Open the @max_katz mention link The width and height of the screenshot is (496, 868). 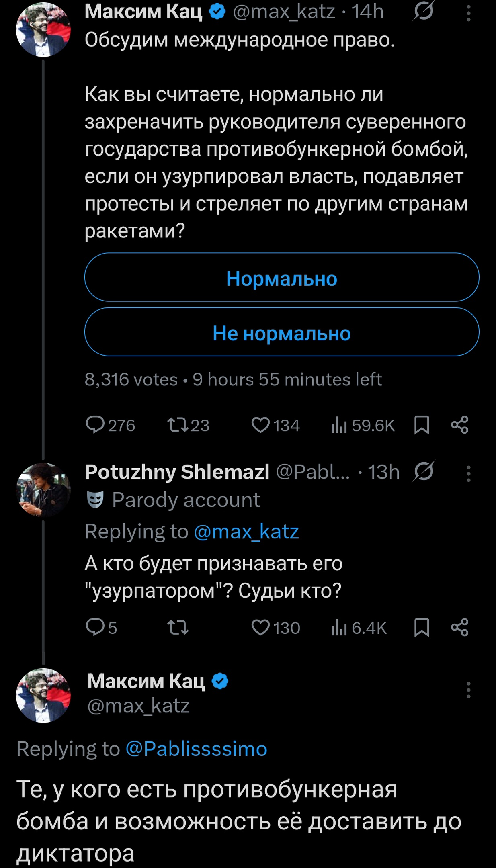pos(246,532)
